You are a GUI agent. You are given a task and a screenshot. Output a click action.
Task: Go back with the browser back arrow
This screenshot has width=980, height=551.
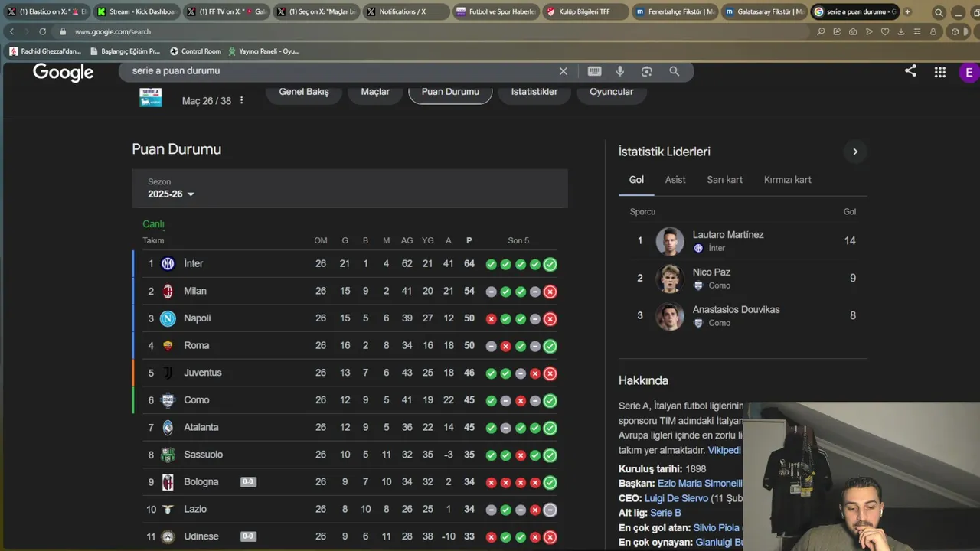click(11, 31)
